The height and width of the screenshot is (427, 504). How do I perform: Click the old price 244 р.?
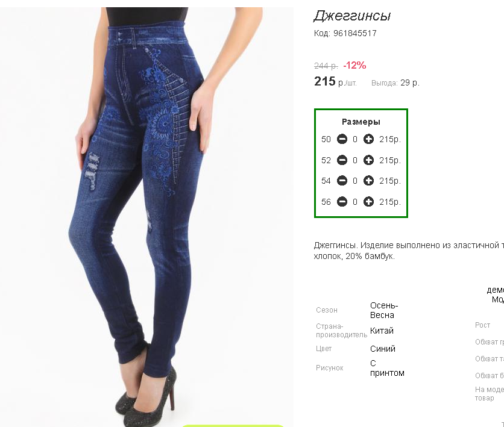click(326, 66)
